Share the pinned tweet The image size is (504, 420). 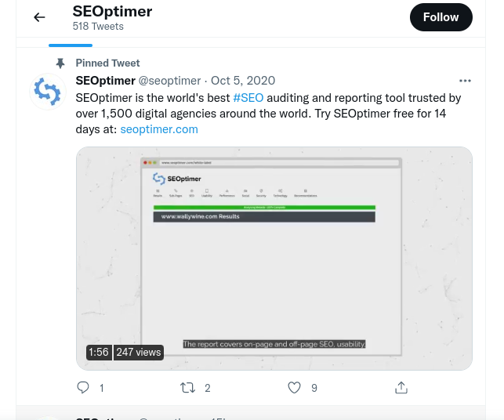[401, 388]
